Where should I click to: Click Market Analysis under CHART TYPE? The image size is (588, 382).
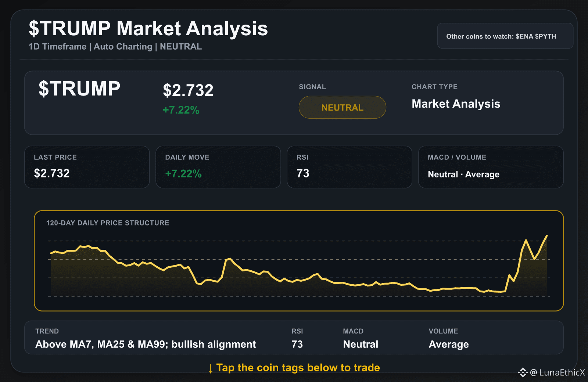(x=456, y=104)
